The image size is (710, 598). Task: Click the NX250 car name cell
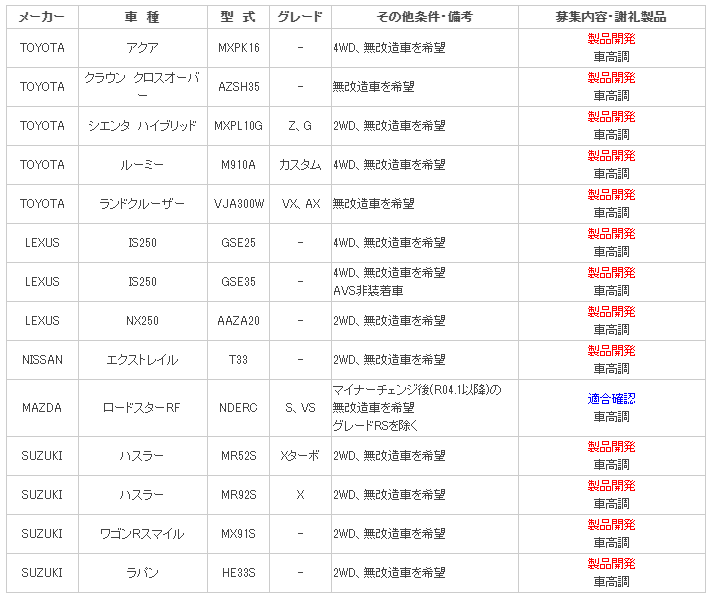143,321
